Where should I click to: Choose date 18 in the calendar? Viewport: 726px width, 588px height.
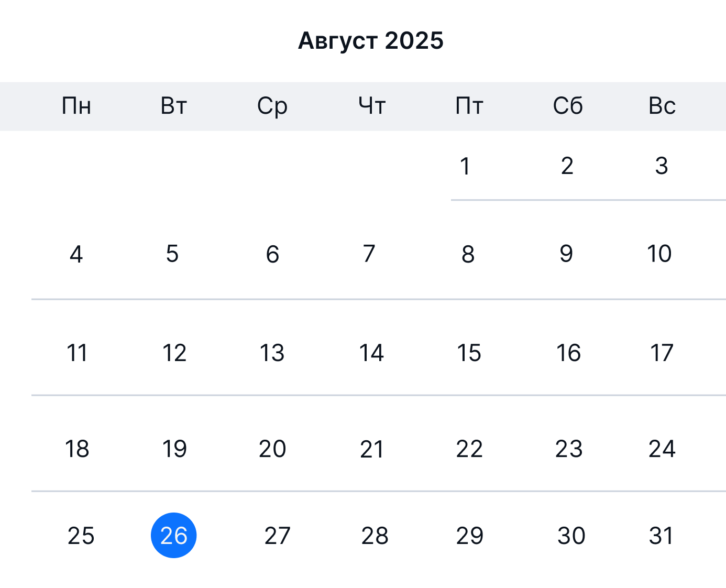pyautogui.click(x=77, y=449)
